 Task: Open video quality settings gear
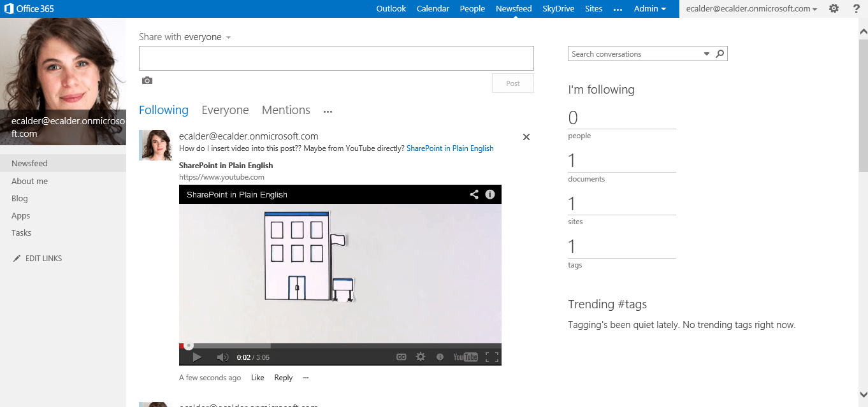[421, 357]
